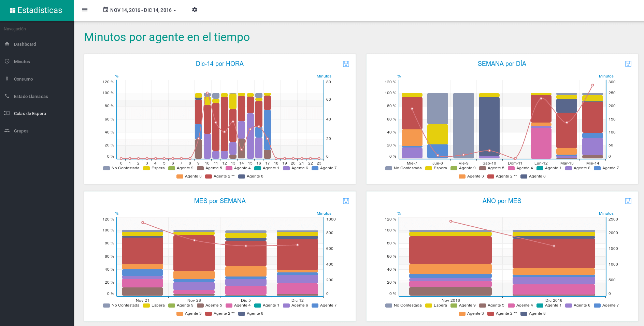644x326 pixels.
Task: Click the Dic-14 por HORA chart title
Action: (x=220, y=64)
